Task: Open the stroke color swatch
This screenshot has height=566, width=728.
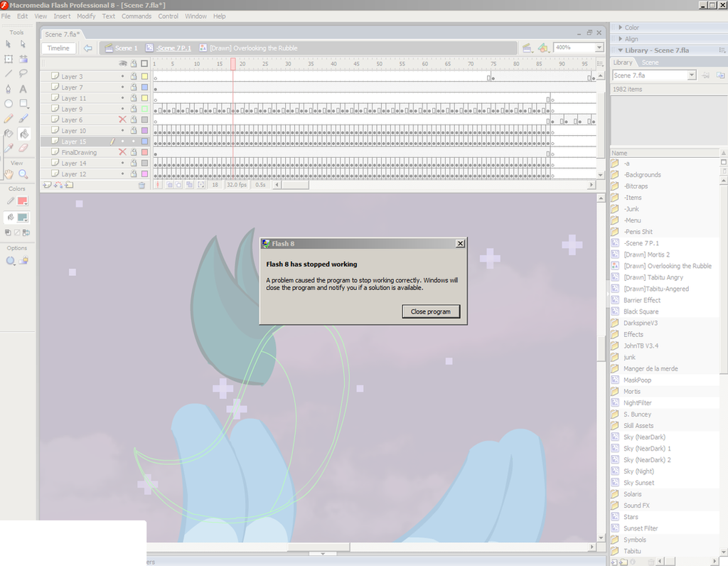Action: pos(22,201)
